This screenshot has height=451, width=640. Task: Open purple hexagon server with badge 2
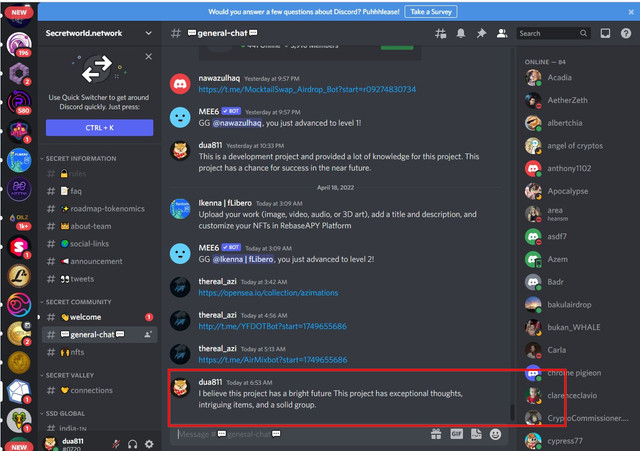point(19,73)
